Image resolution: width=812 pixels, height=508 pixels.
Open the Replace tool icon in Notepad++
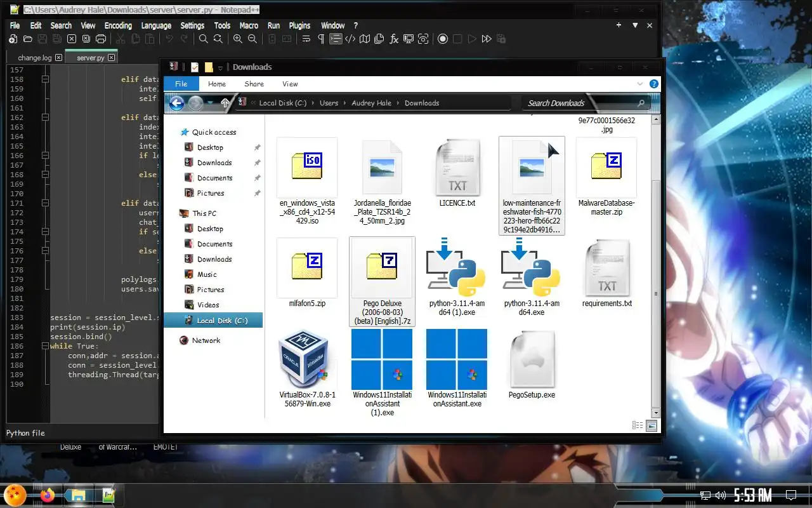click(218, 39)
